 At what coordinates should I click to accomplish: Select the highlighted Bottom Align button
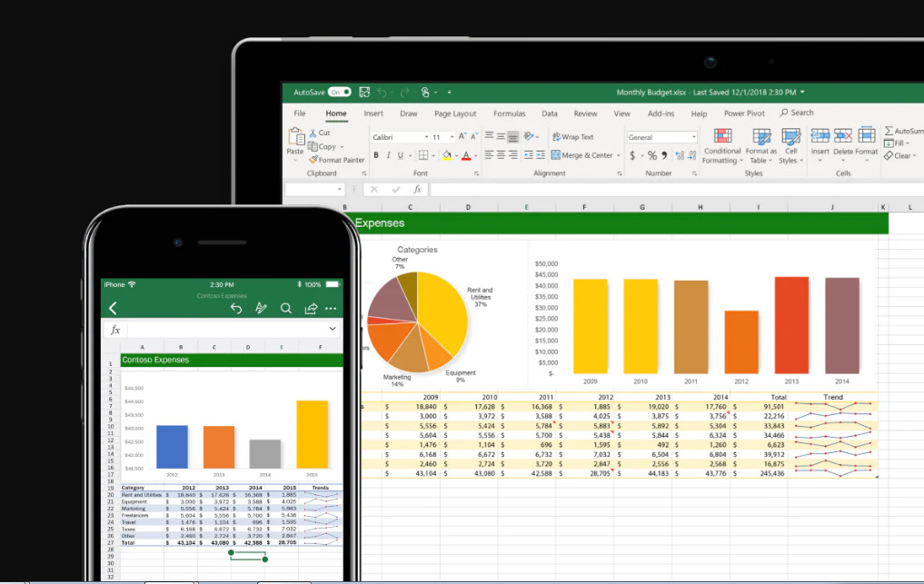(x=513, y=137)
